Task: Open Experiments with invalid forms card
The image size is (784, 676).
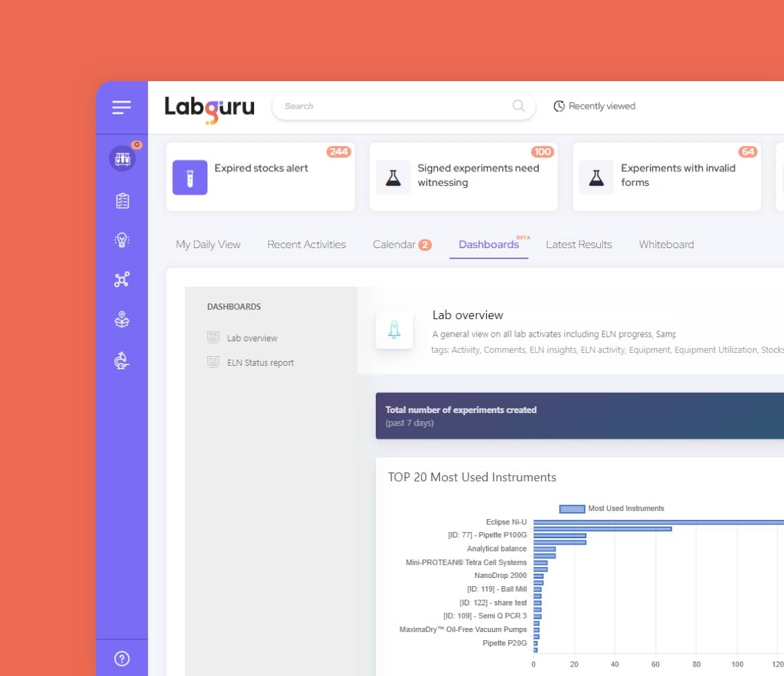Action: point(667,176)
